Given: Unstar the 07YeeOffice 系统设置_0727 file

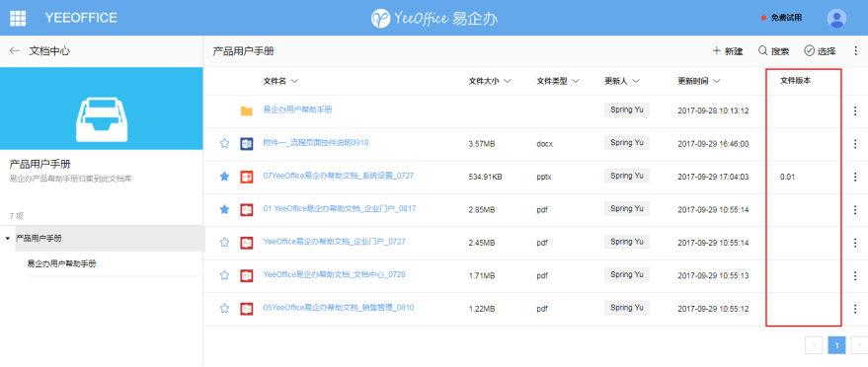Looking at the screenshot, I should (x=224, y=177).
